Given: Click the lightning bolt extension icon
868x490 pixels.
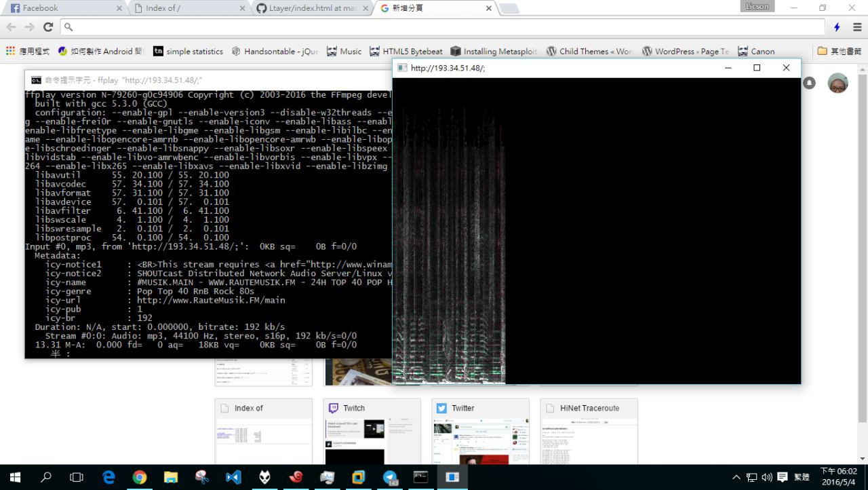Looking at the screenshot, I should 837,27.
